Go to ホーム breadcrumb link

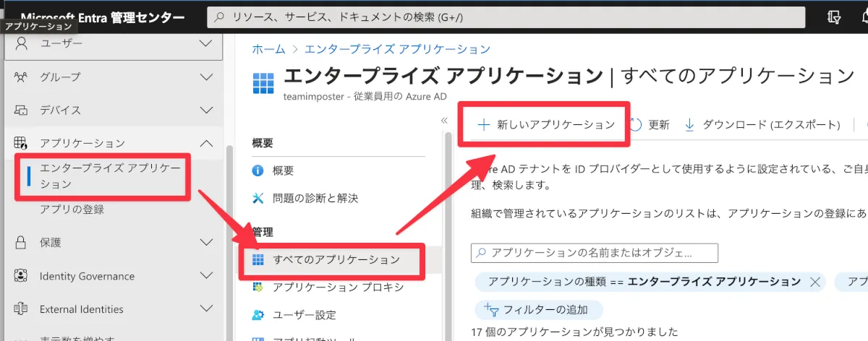coord(268,49)
